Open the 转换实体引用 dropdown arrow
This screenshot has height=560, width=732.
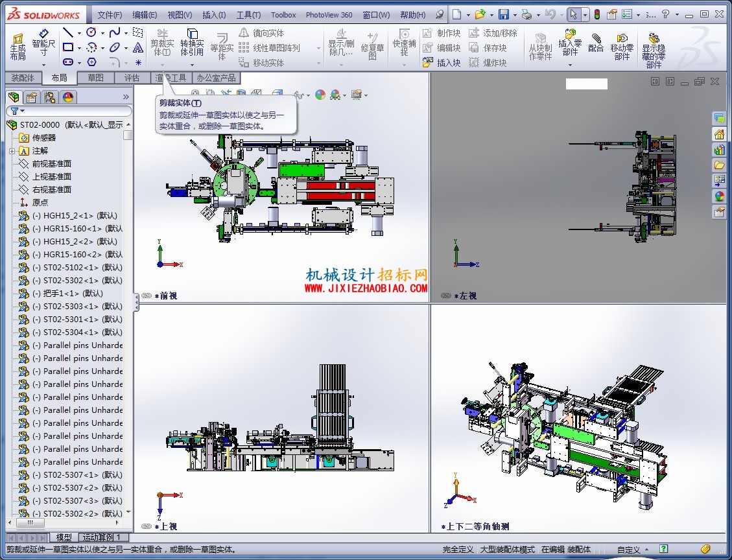click(192, 65)
